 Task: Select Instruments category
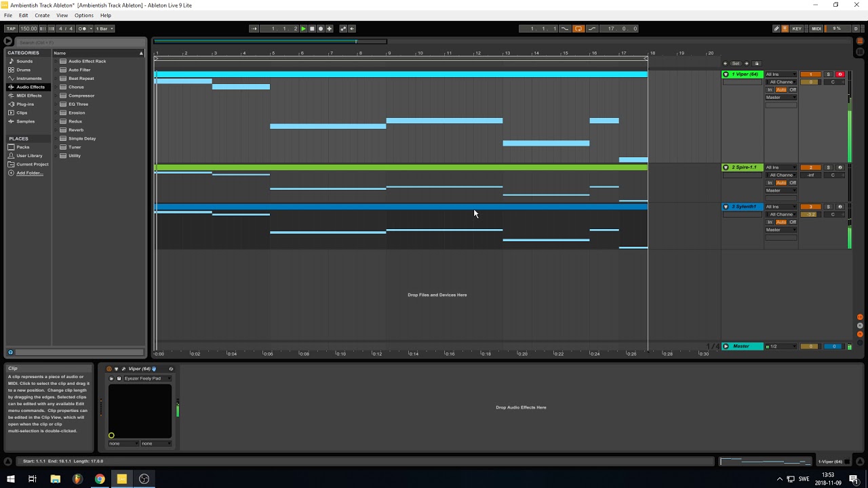click(29, 79)
